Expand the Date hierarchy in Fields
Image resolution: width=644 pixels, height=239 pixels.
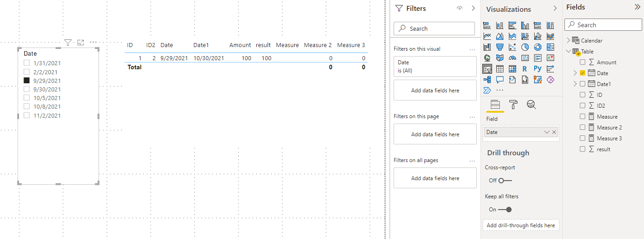tap(575, 73)
